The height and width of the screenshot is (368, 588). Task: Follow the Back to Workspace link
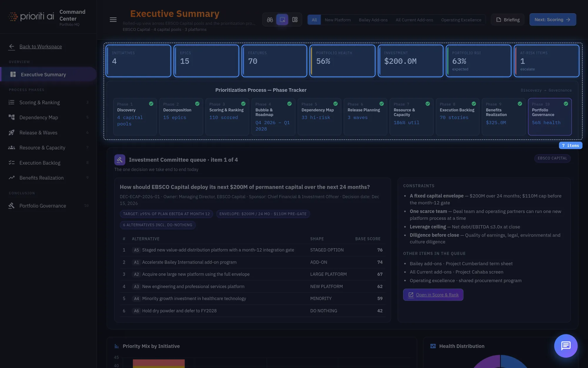tap(41, 47)
